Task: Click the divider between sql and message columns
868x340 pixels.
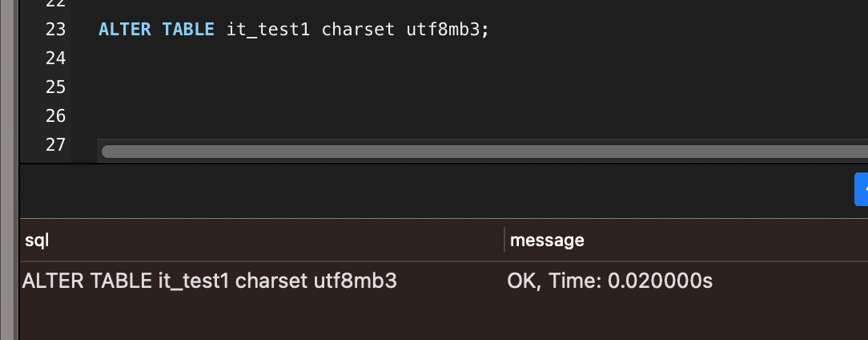Action: 504,240
